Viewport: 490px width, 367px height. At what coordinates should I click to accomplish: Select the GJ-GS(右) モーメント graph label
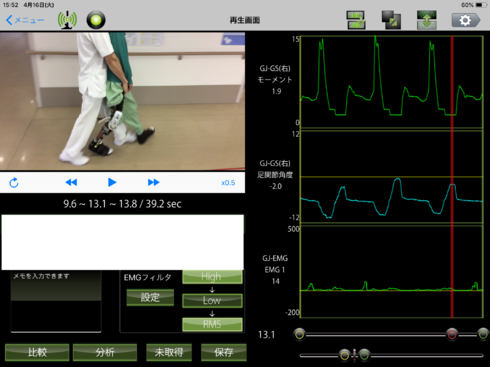tap(275, 80)
